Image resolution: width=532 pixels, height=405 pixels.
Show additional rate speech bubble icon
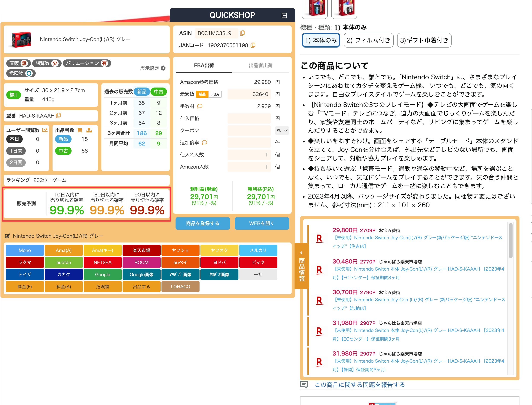204,142
